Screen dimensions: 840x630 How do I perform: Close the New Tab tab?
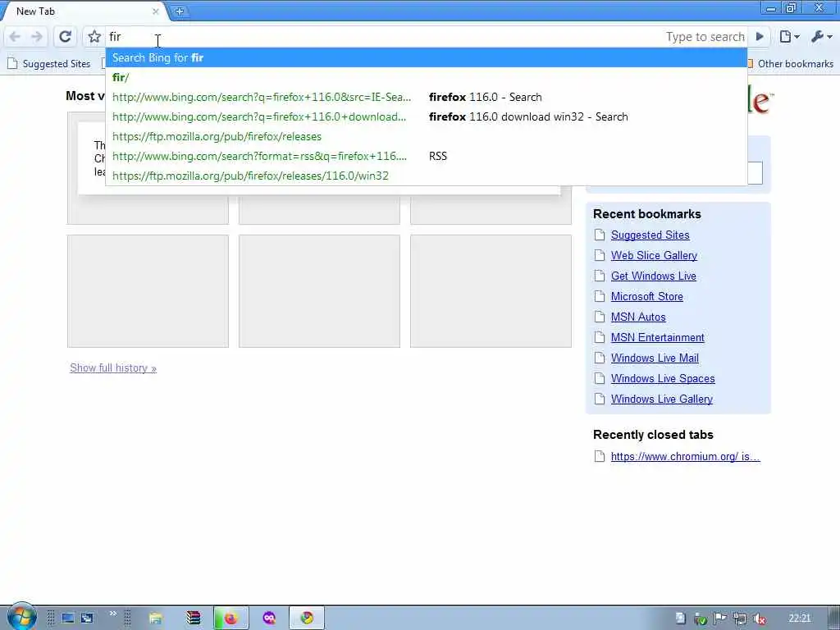(x=155, y=11)
